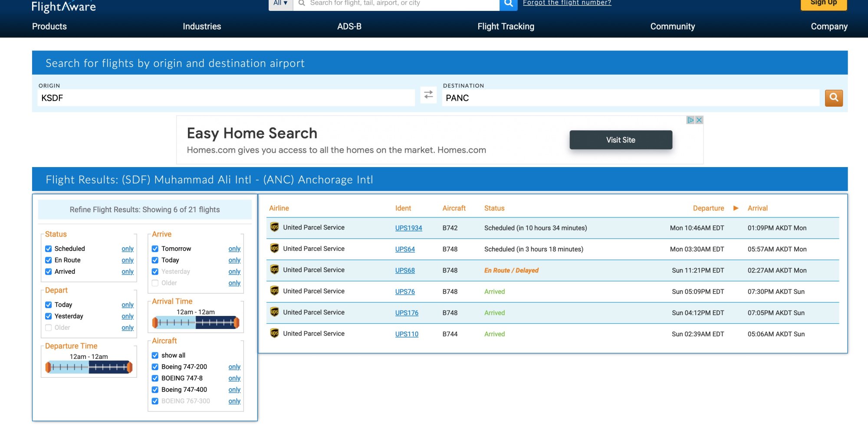The width and height of the screenshot is (868, 437).
Task: Uncheck the En Route status filter
Action: [49, 260]
